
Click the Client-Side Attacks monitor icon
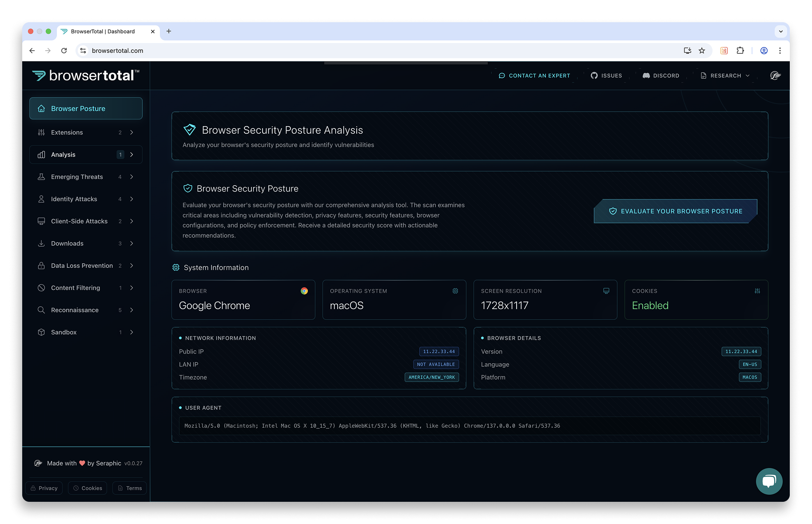[41, 221]
